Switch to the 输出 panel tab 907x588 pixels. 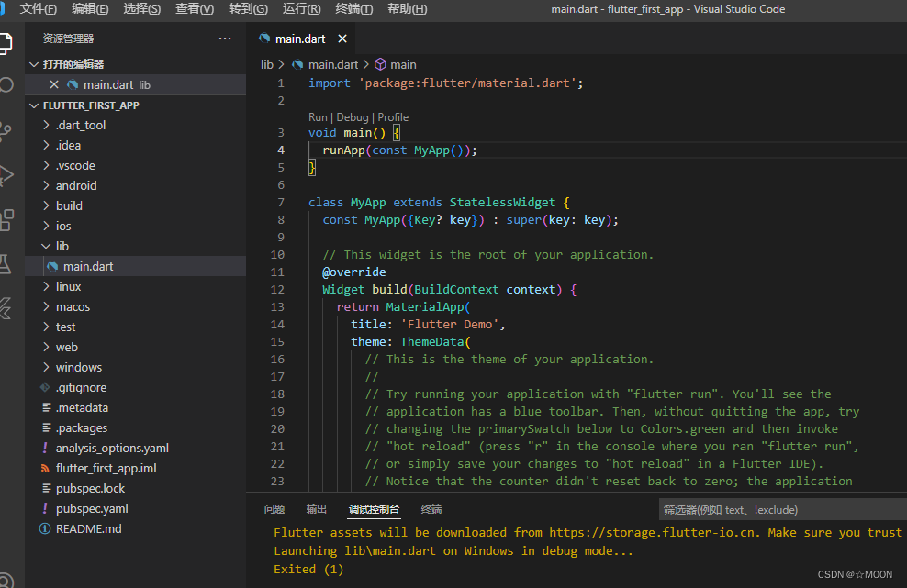tap(317, 509)
